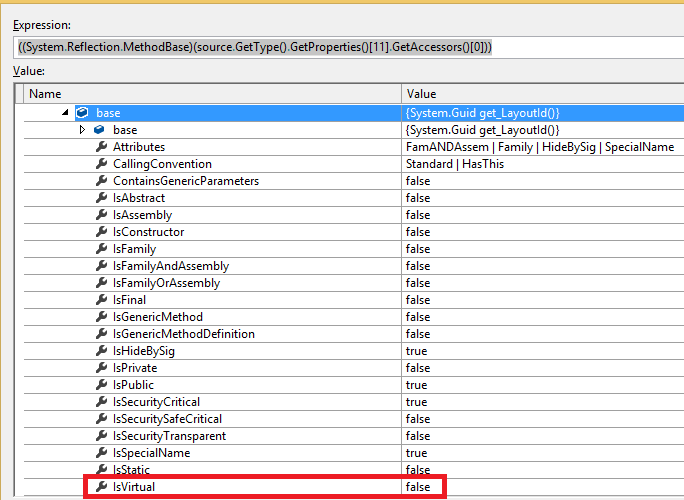Select the IsHideBySig property name

coord(144,351)
